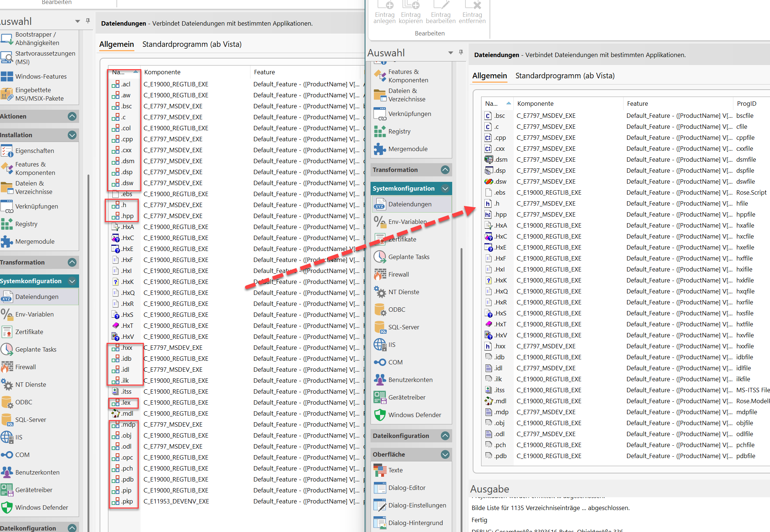The height and width of the screenshot is (532, 770).
Task: Open Firewall icon in right window
Action: [x=380, y=274]
